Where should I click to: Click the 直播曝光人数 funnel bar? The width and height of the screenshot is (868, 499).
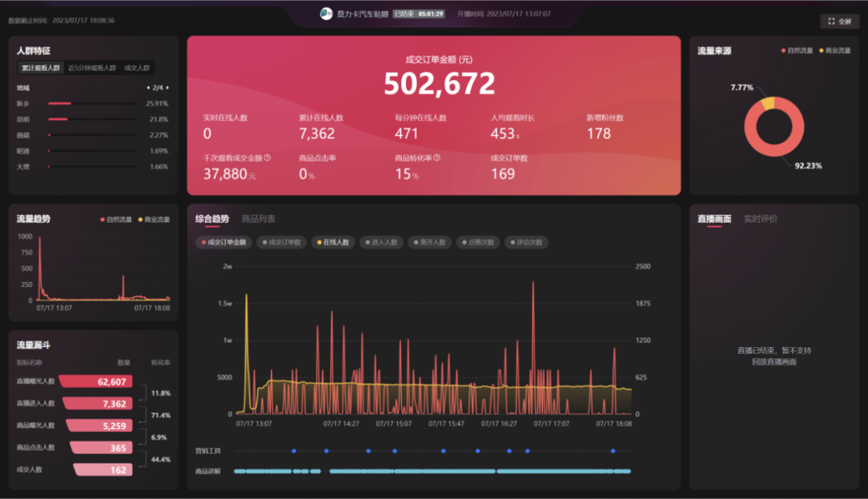(x=98, y=382)
